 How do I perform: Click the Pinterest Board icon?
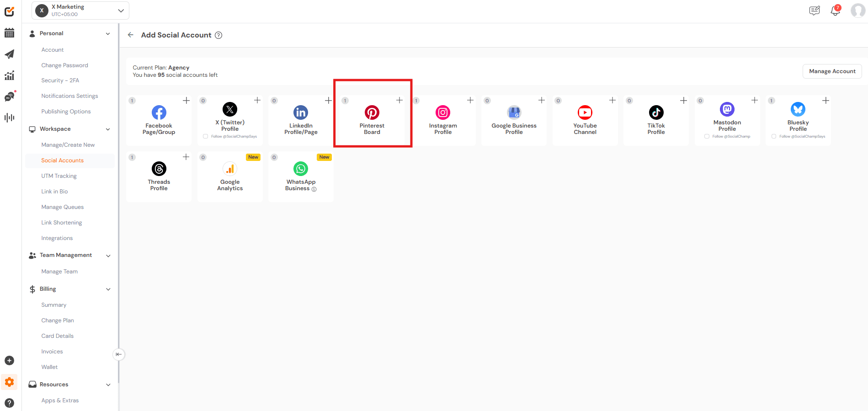pyautogui.click(x=372, y=112)
